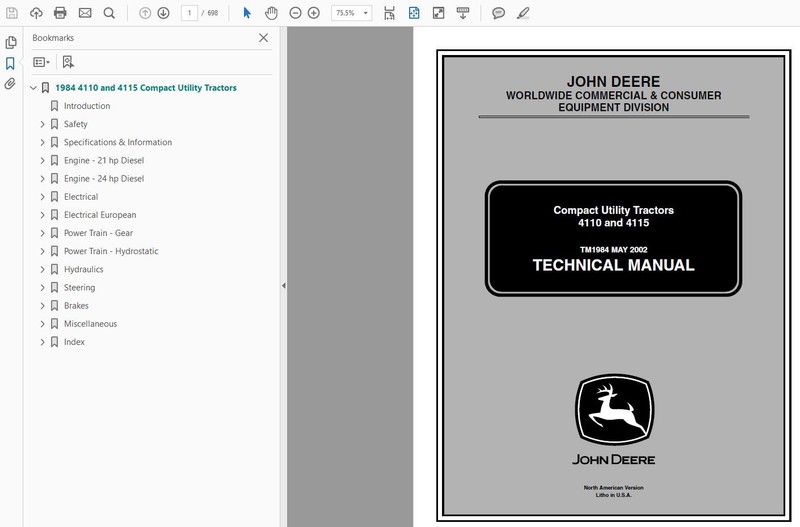Expand the Brakes bookmark chevron

pos(42,306)
